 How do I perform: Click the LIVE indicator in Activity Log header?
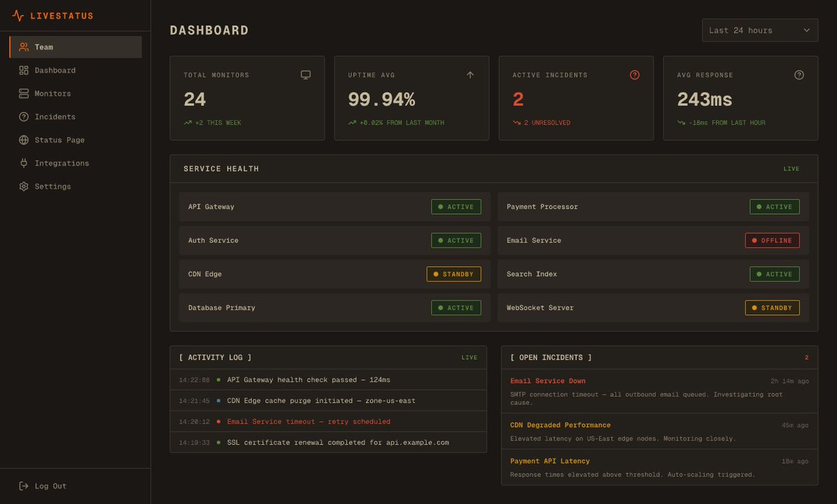coord(469,358)
